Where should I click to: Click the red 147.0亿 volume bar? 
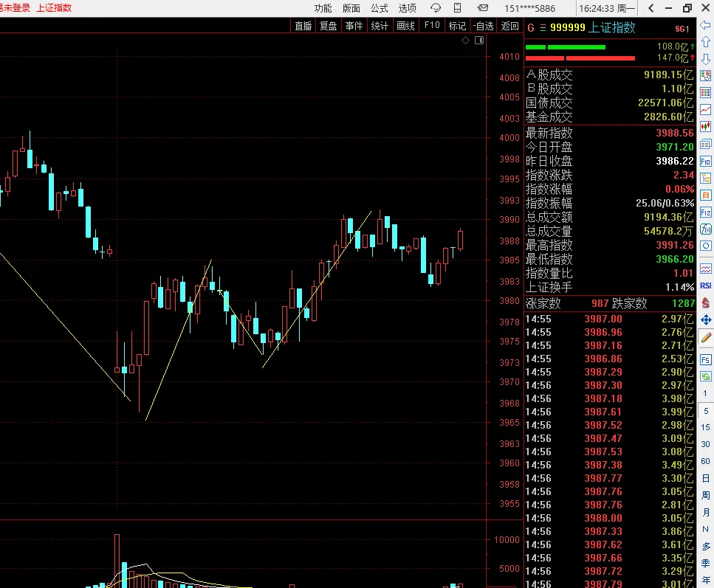click(580, 58)
